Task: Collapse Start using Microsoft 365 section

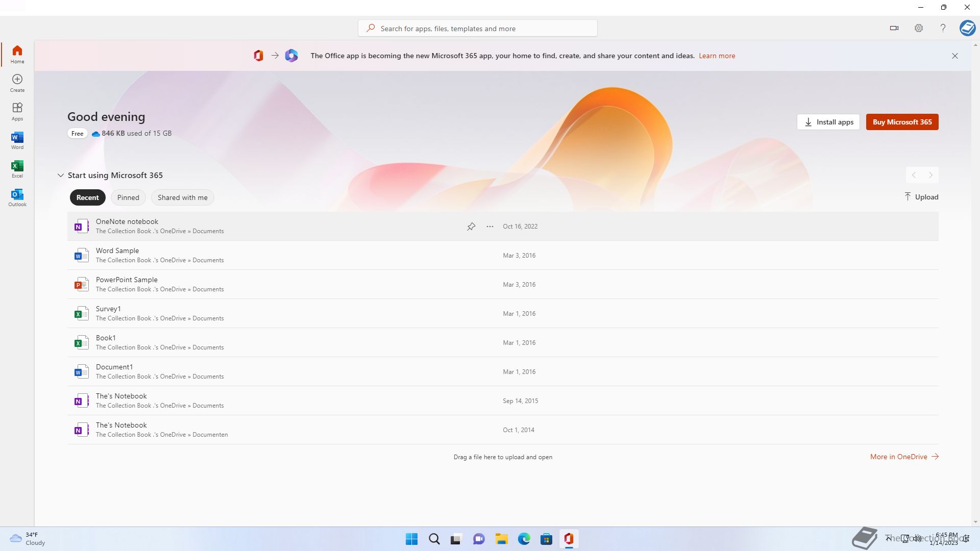Action: coord(61,175)
